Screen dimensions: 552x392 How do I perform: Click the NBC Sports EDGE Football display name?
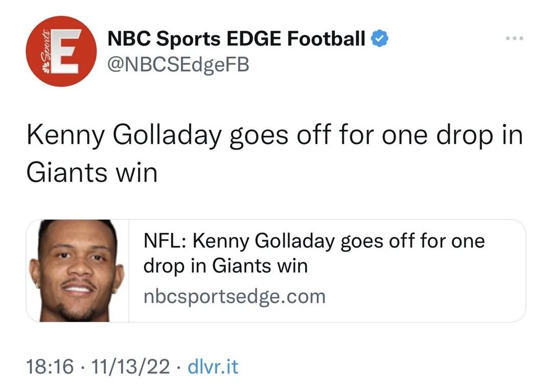pyautogui.click(x=236, y=39)
